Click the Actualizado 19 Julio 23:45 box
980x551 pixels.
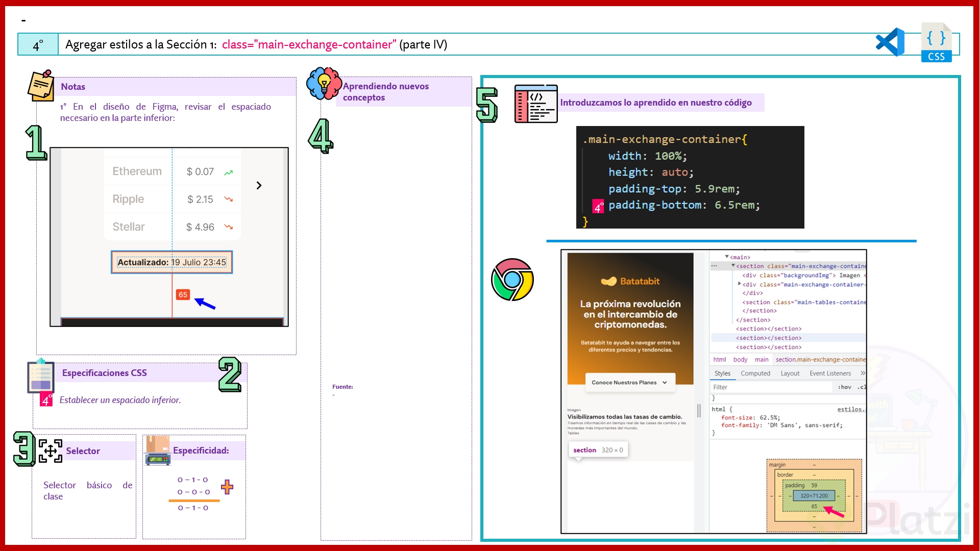pos(171,262)
